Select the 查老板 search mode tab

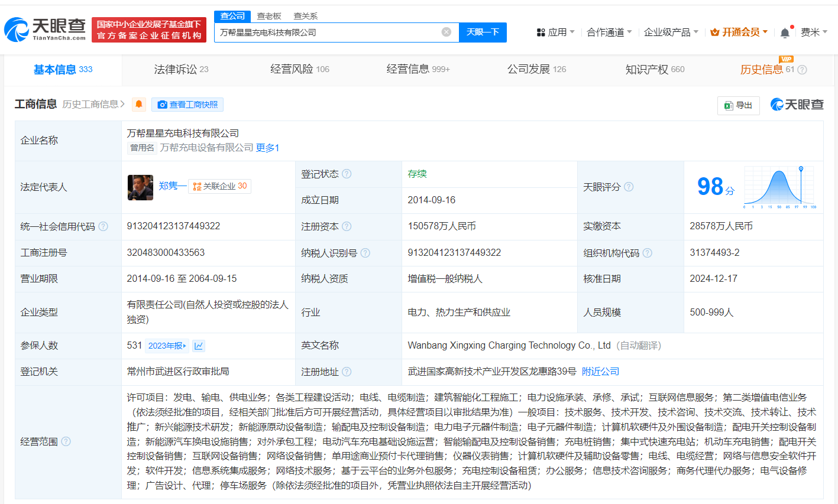point(269,16)
